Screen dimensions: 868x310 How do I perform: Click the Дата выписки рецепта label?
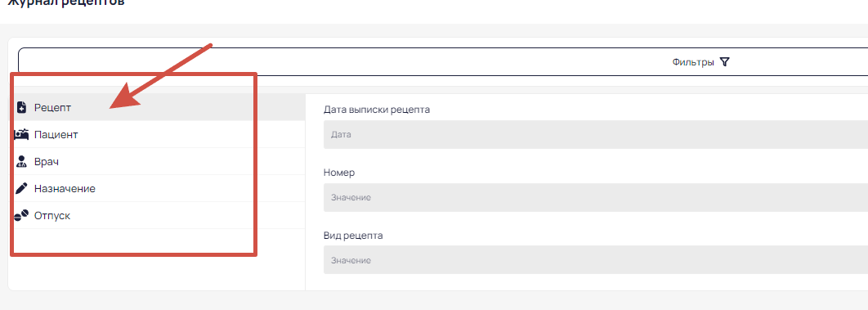point(377,110)
